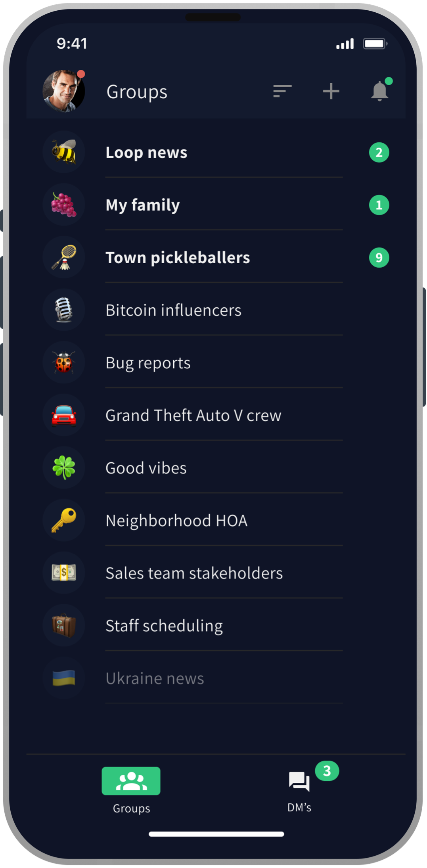Open the Neighborhood HOA group

177,521
